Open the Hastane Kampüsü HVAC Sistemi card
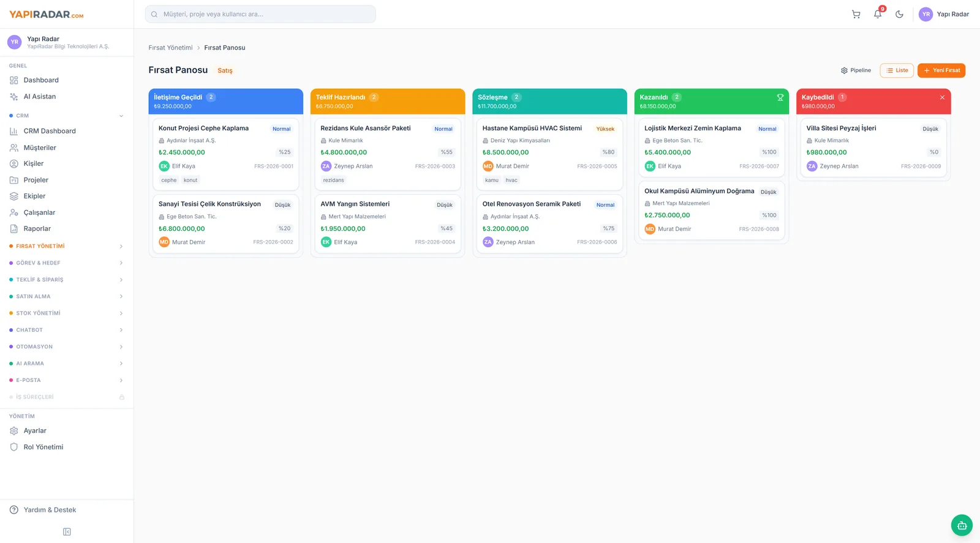The image size is (980, 543). click(549, 154)
